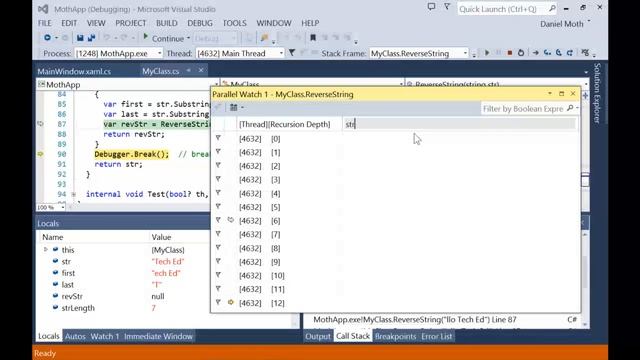Image resolution: width=640 pixels, height=360 pixels.
Task: Expand the 'this' node in Locals
Action: (x=46, y=249)
